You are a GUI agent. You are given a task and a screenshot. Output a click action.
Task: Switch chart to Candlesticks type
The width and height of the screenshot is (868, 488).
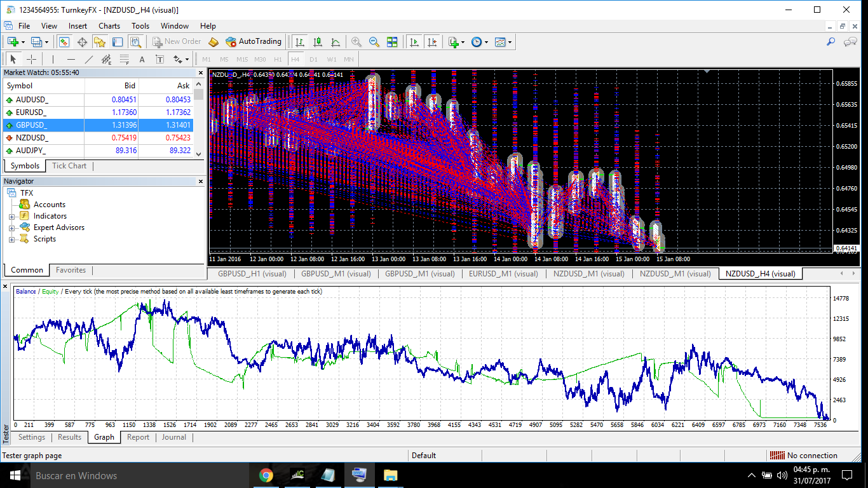pyautogui.click(x=318, y=42)
